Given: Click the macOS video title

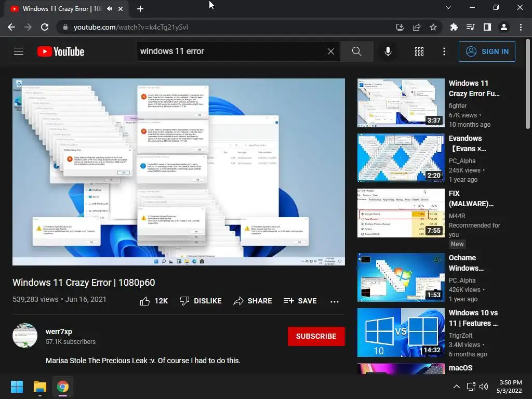Looking at the screenshot, I should click(460, 368).
